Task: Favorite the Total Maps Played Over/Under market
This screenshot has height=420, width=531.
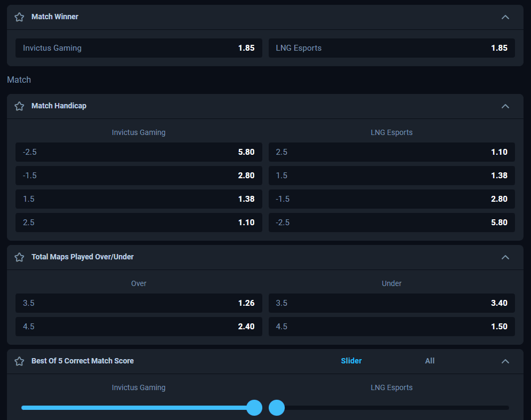Action: 19,257
